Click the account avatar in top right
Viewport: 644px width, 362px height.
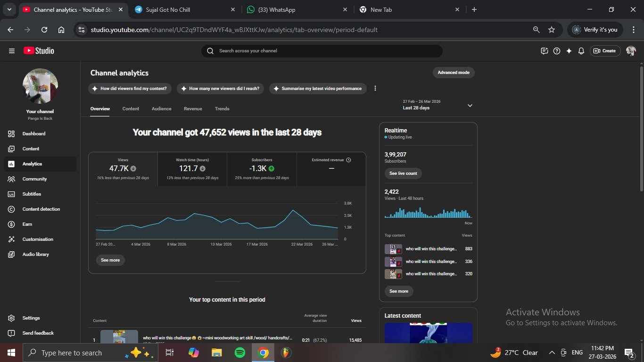[631, 51]
